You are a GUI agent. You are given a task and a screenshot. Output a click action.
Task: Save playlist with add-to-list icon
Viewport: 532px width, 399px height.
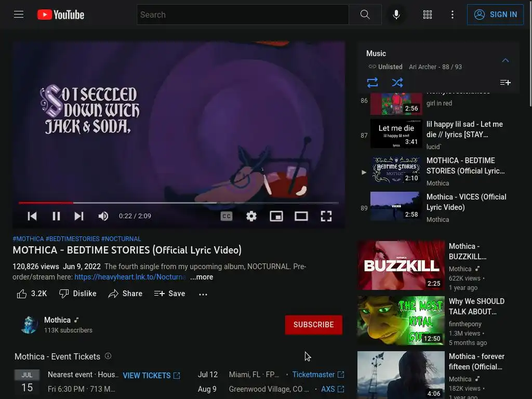[x=505, y=83]
